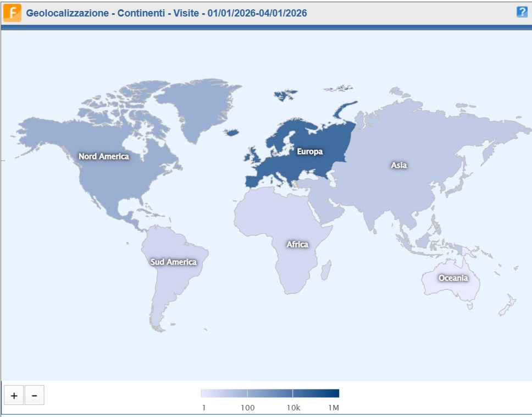532x417 pixels.
Task: Click the visits legend color gradient bar
Action: click(270, 393)
